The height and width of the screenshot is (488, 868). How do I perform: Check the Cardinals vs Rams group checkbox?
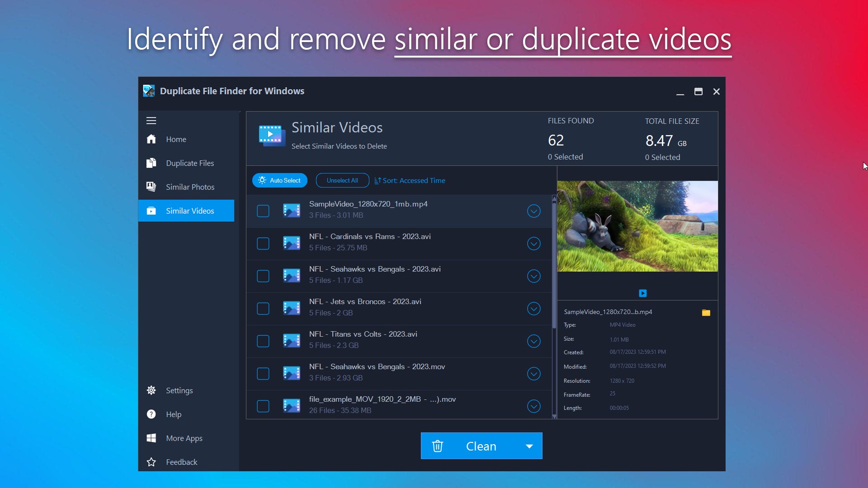click(263, 244)
